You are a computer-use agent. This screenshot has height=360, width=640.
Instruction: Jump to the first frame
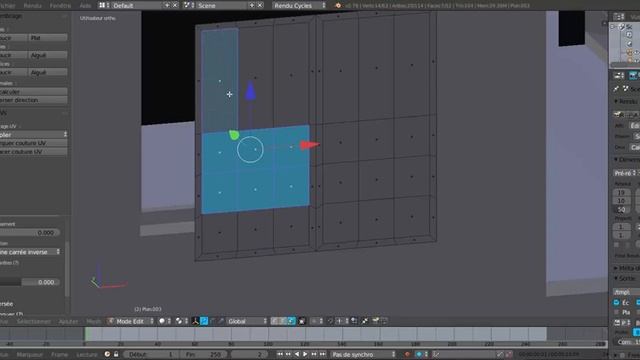pos(280,354)
